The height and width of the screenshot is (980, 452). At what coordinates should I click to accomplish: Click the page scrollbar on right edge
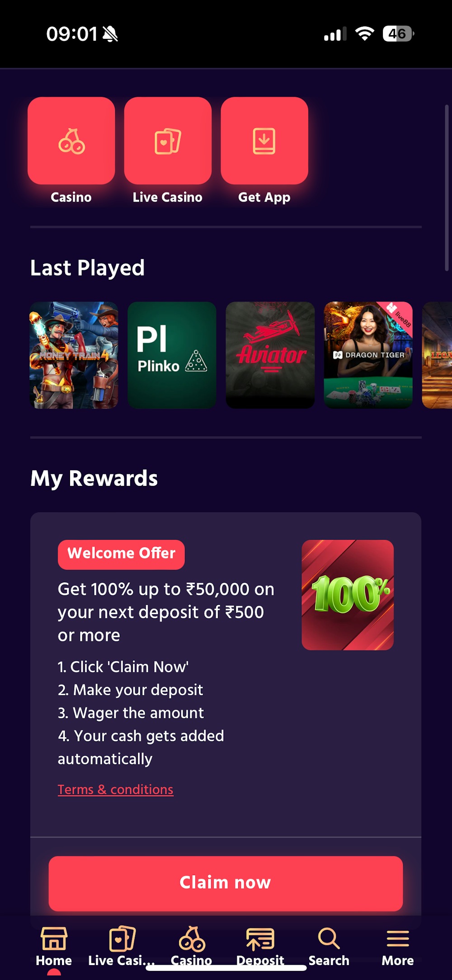tap(447, 188)
